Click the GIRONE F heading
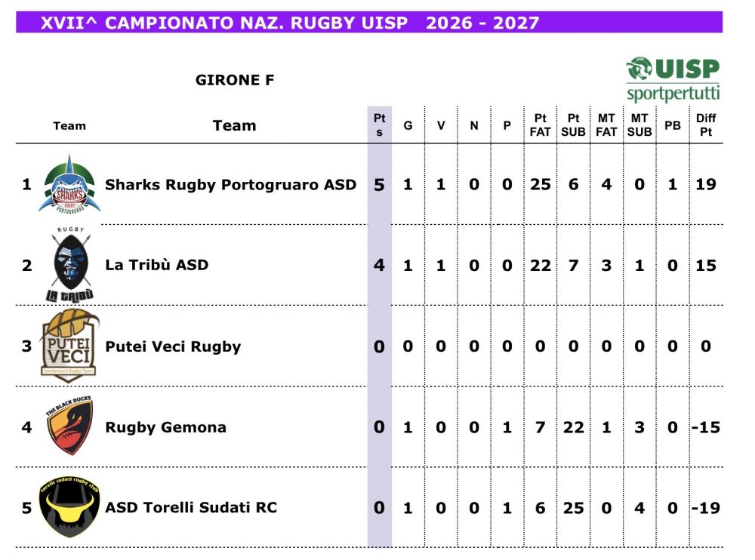Image resolution: width=755 pixels, height=560 pixels. pos(235,80)
